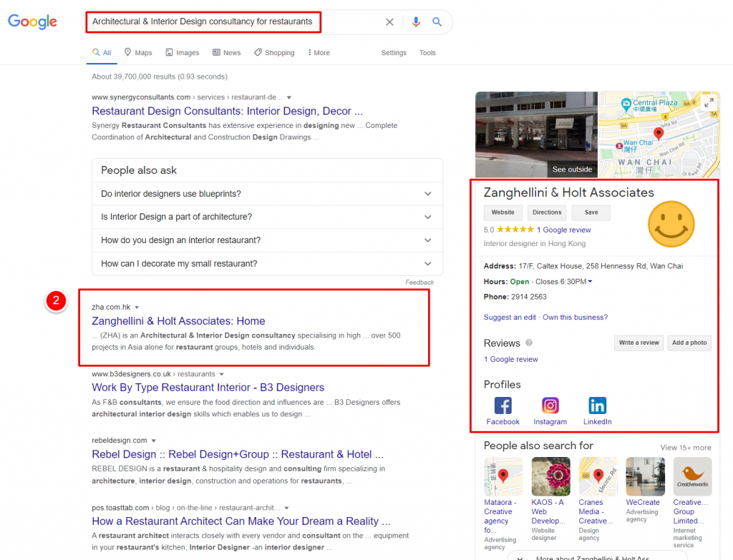Switch to the News tab
733x560 pixels.
[x=227, y=53]
